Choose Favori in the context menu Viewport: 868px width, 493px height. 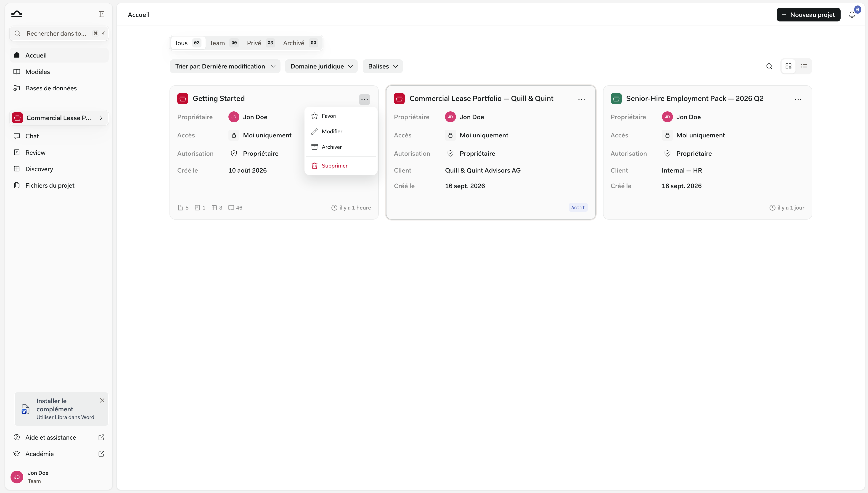coord(341,116)
